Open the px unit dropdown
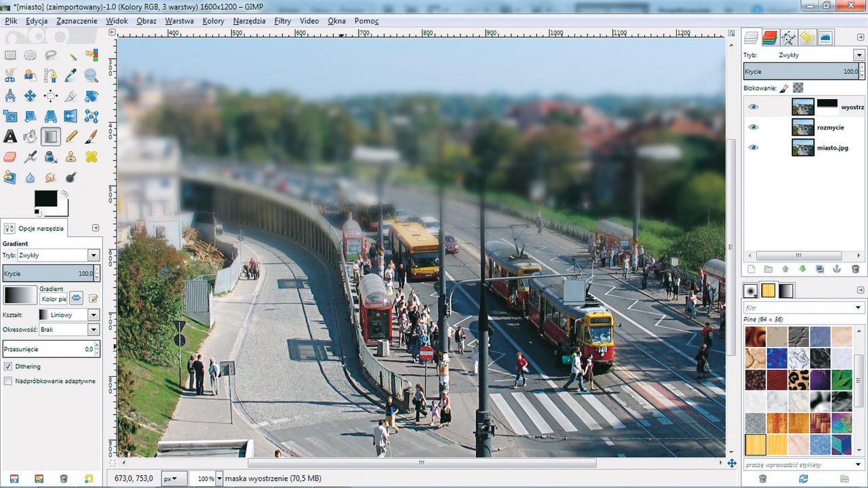 pyautogui.click(x=175, y=479)
